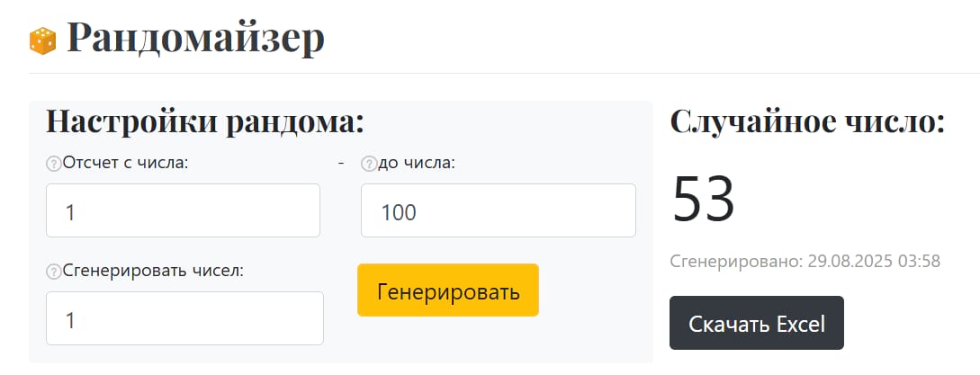Select the generated number 53

point(704,199)
